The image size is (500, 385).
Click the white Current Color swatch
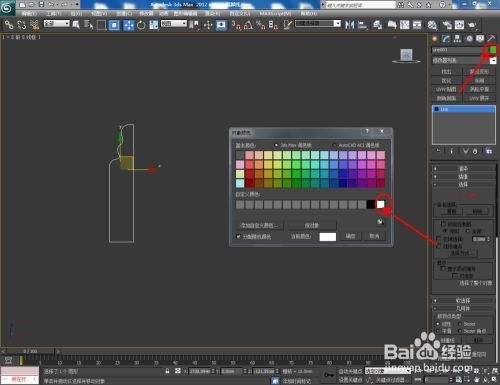pos(328,236)
